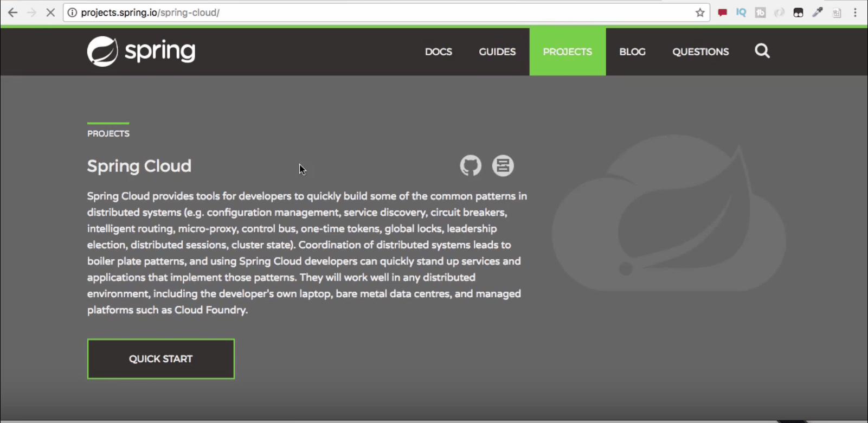View site information via the info icon
The width and height of the screenshot is (868, 423).
(x=72, y=12)
